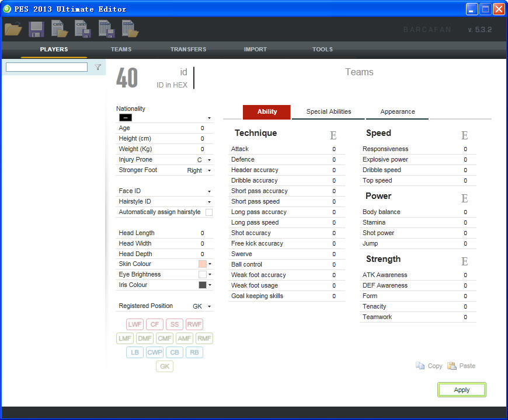Click the Paste clipboard icon
The height and width of the screenshot is (420, 508).
click(451, 366)
